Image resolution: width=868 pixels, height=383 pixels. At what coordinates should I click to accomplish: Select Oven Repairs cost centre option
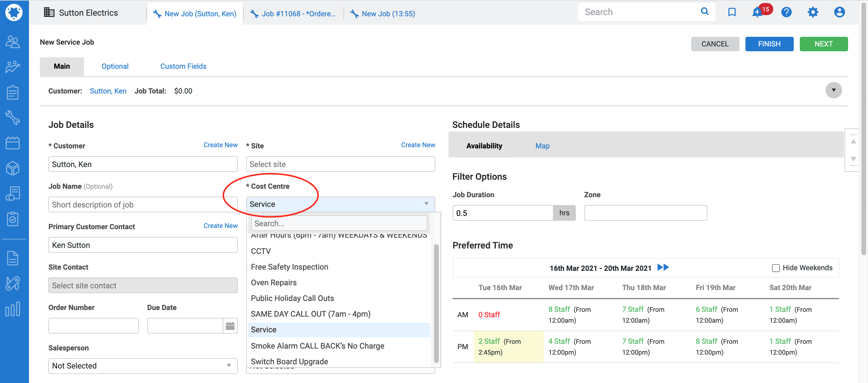click(x=274, y=282)
